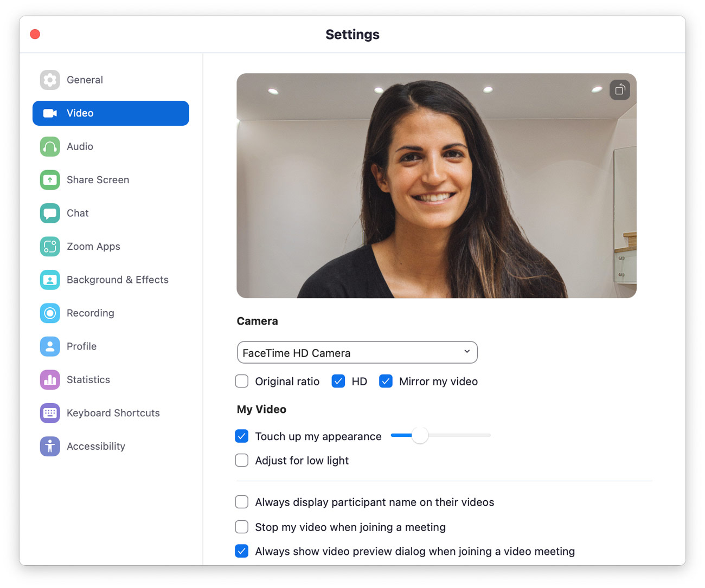The image size is (705, 588).
Task: Open the FaceTime HD Camera dropdown
Action: pyautogui.click(x=357, y=352)
